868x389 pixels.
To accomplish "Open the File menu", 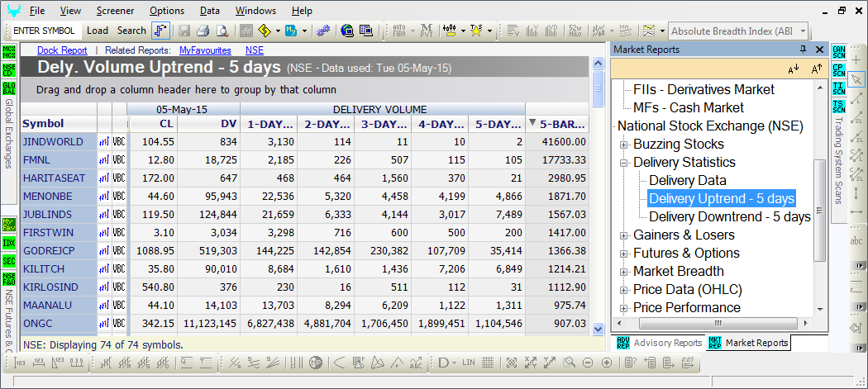I will coord(38,11).
